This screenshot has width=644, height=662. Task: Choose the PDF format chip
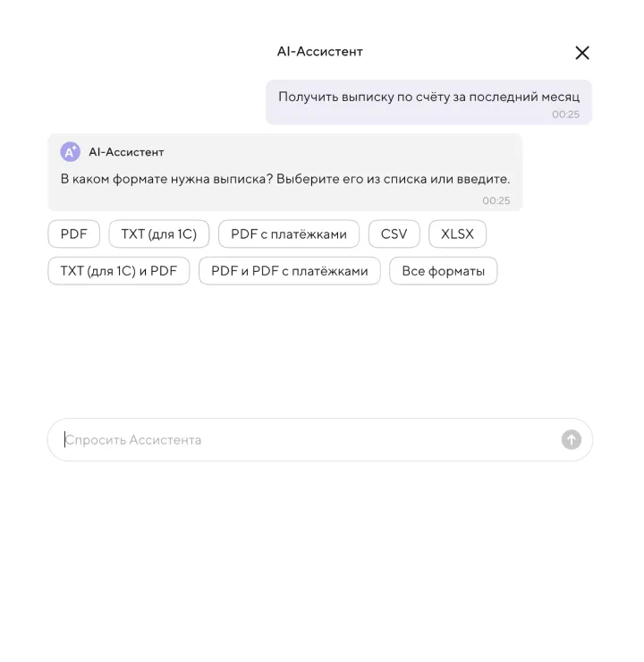tap(74, 234)
